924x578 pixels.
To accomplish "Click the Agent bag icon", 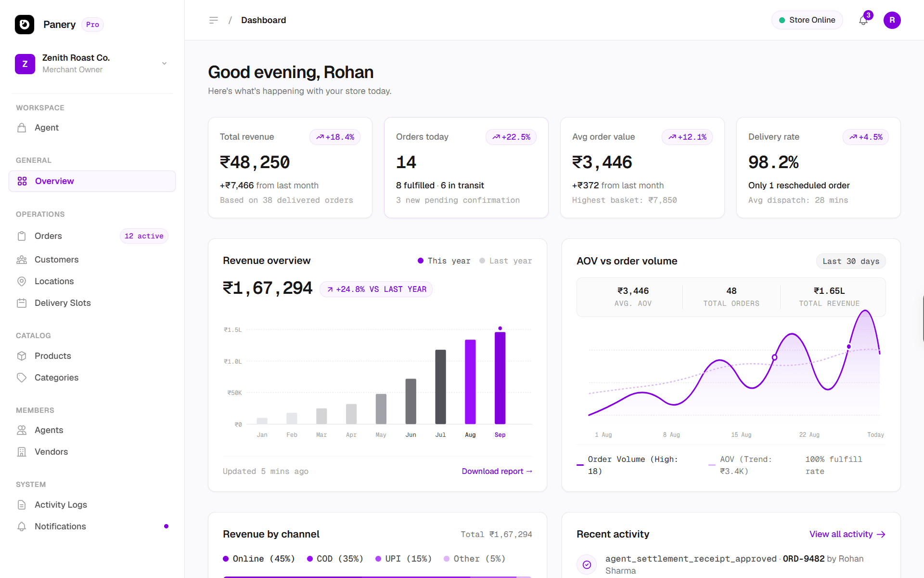I will 22,128.
